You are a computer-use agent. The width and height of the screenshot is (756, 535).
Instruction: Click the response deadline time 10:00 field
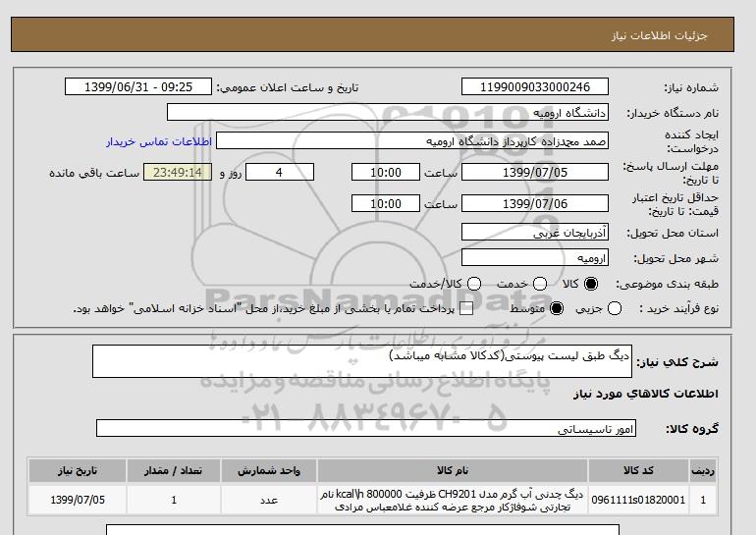tap(386, 172)
